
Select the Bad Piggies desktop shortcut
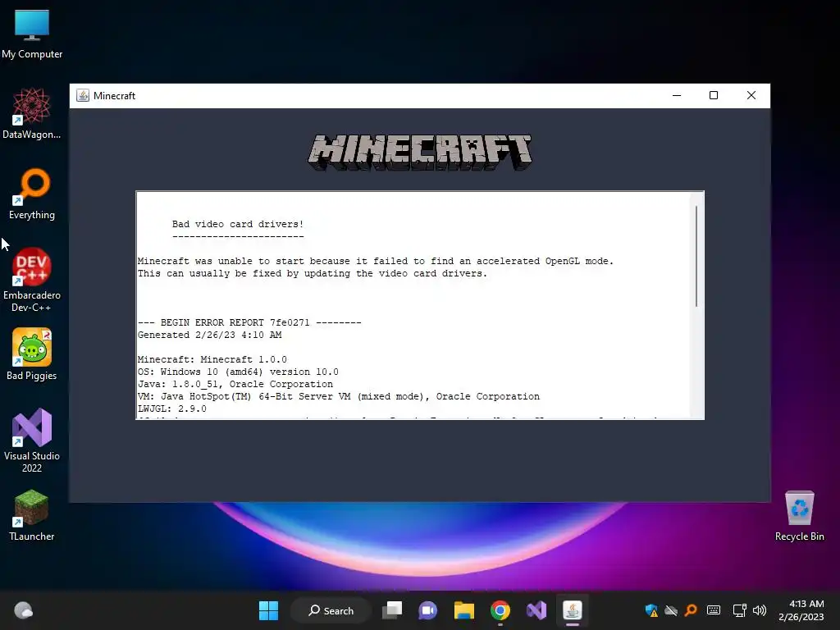coord(32,354)
